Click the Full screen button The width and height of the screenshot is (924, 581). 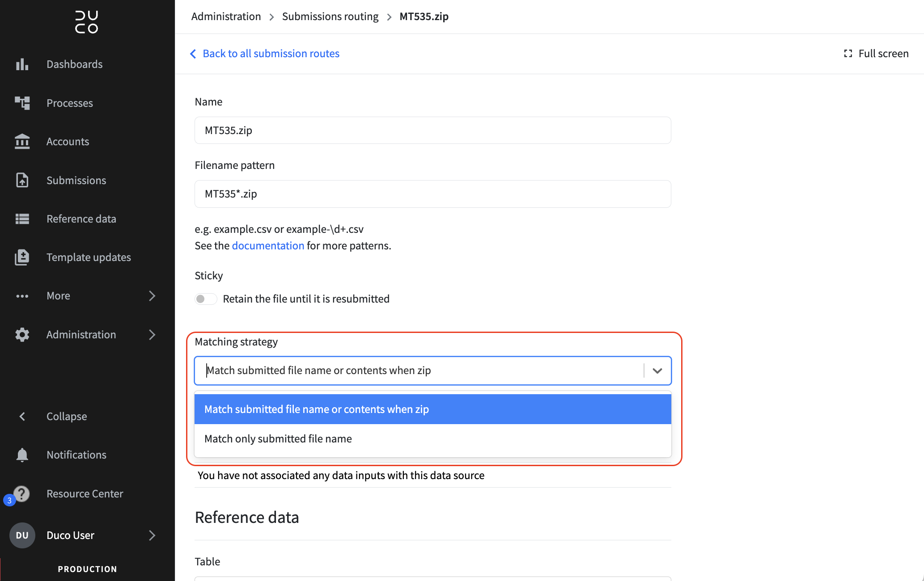pos(876,54)
